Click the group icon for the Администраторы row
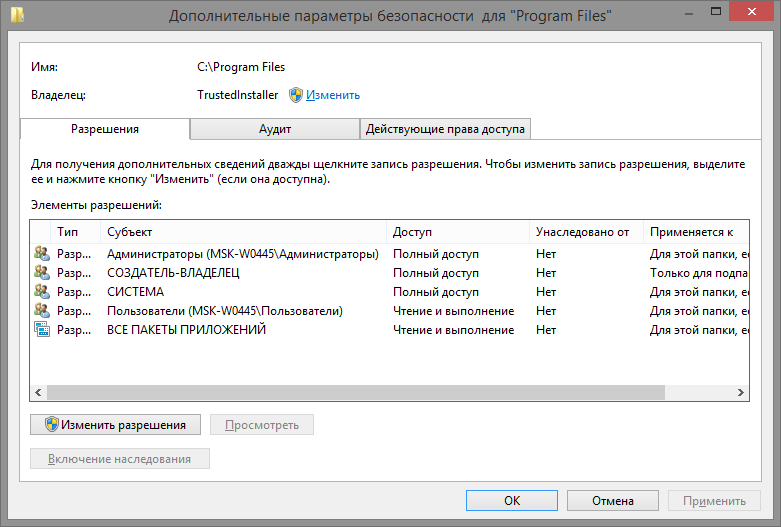Screen dimensions: 781x527 (x=42, y=254)
